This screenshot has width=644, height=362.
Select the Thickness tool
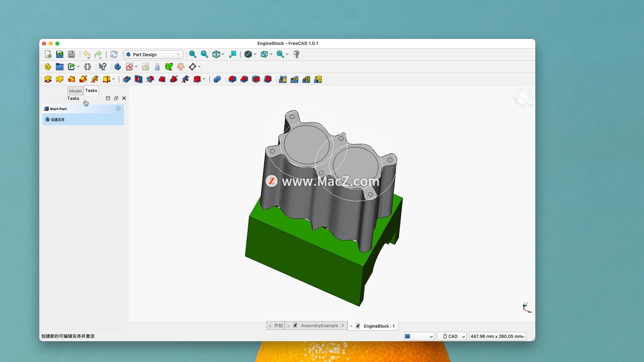click(268, 79)
